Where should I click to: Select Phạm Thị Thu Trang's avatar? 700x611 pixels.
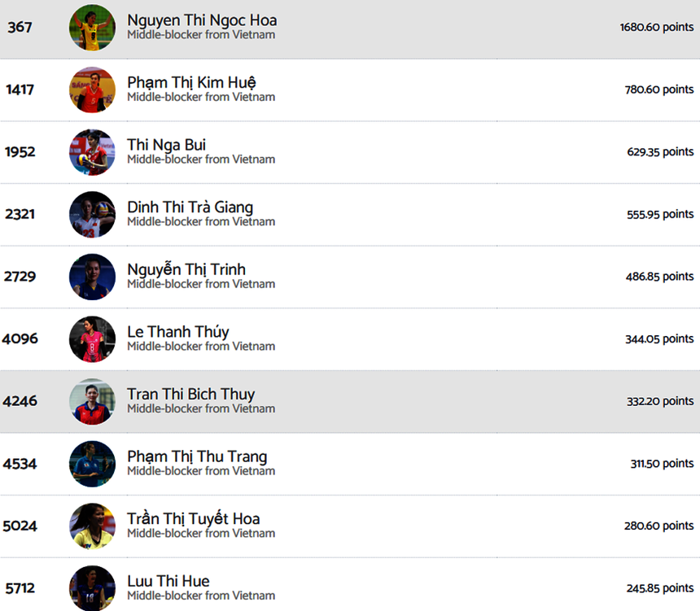(92, 464)
